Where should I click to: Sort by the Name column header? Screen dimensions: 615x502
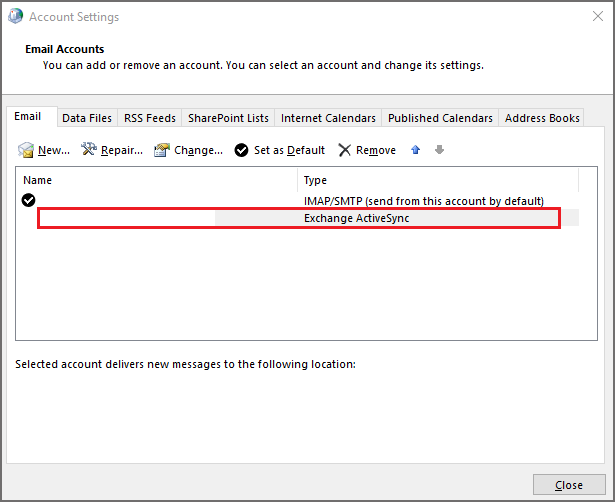[x=156, y=180]
